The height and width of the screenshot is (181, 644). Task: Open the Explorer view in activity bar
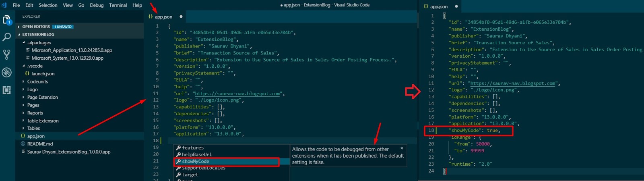(7, 19)
